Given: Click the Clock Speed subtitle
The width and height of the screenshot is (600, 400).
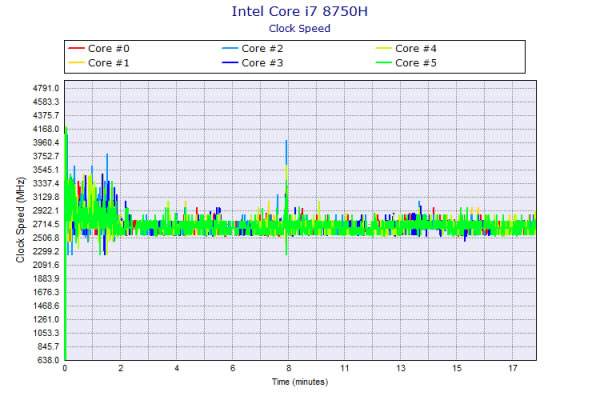Looking at the screenshot, I should click(300, 29).
